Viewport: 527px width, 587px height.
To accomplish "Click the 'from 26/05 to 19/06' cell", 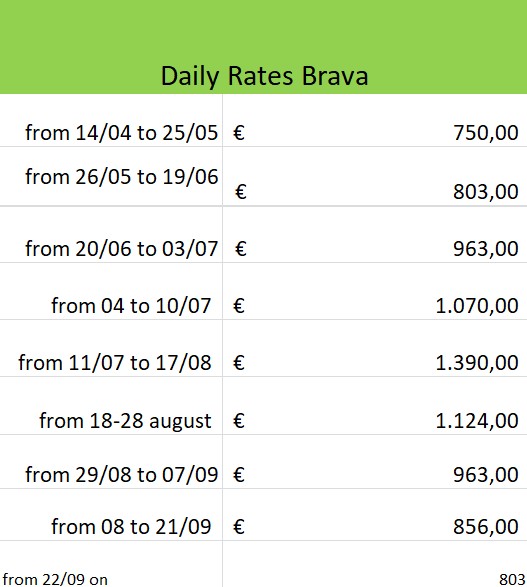I will (111, 176).
